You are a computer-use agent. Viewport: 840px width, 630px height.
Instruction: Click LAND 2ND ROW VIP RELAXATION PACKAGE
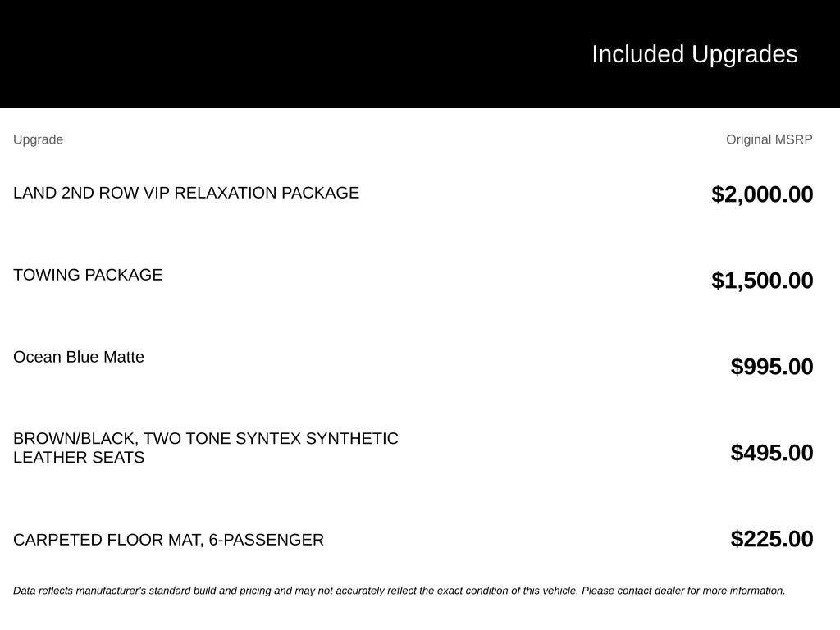click(x=186, y=193)
